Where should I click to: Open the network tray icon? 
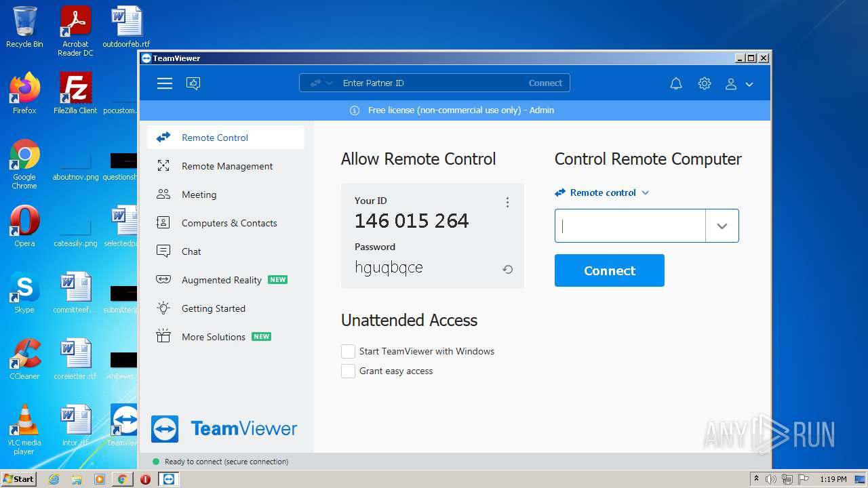787,479
